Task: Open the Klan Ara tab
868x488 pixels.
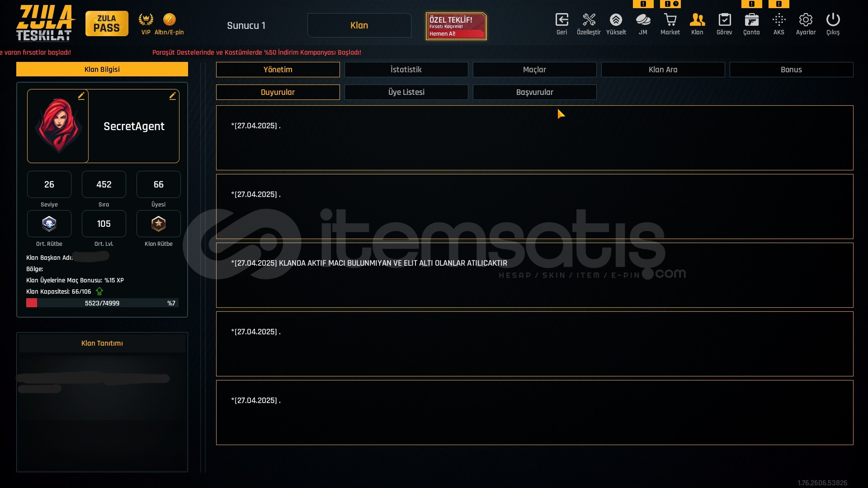Action: point(663,70)
